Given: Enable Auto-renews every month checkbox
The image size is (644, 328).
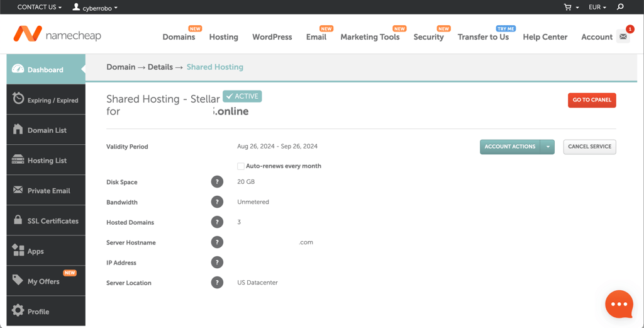Looking at the screenshot, I should point(241,166).
